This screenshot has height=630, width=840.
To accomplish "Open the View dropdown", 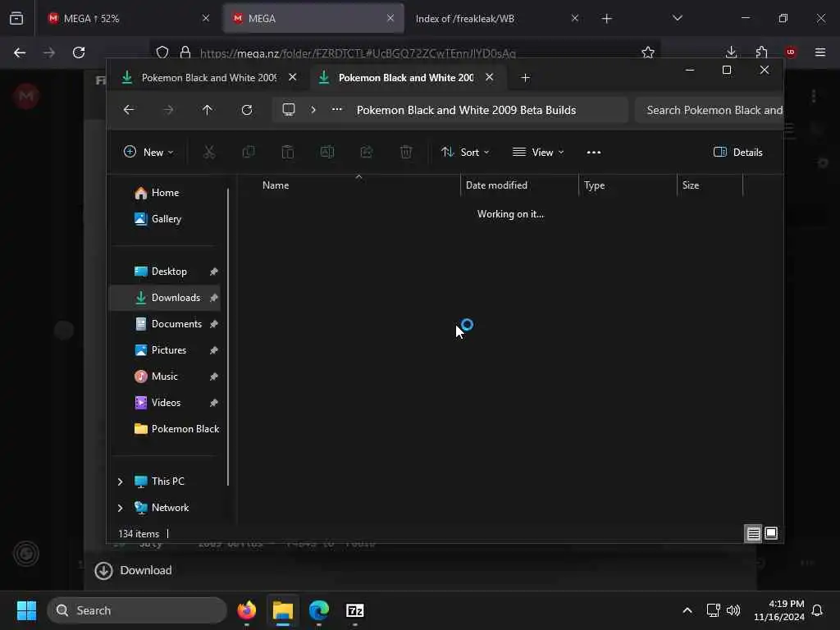I will [x=538, y=152].
